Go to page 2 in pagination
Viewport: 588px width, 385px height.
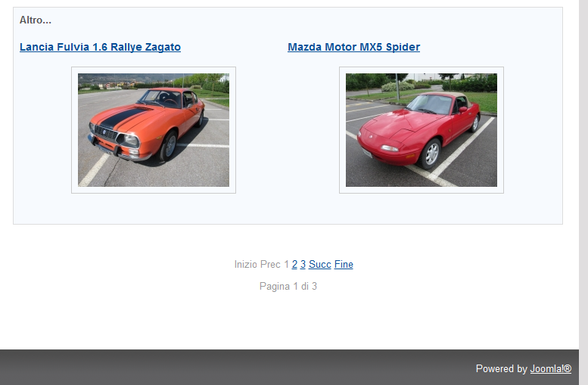click(x=294, y=264)
